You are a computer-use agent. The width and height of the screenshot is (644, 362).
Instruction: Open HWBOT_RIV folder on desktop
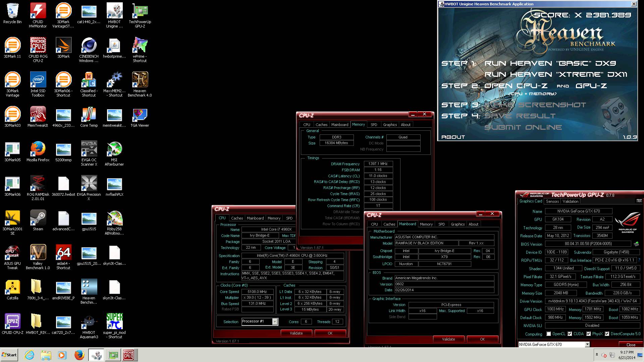click(x=38, y=324)
